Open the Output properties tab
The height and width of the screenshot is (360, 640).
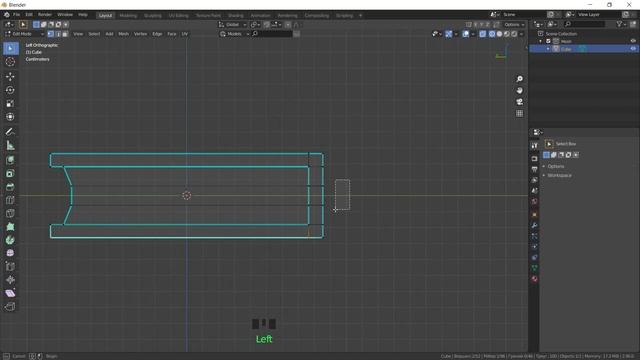point(534,169)
